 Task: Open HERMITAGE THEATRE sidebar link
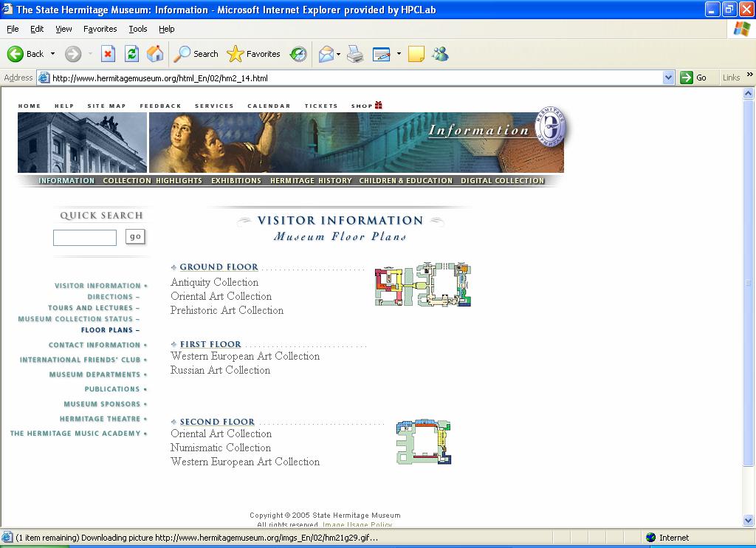tap(100, 419)
